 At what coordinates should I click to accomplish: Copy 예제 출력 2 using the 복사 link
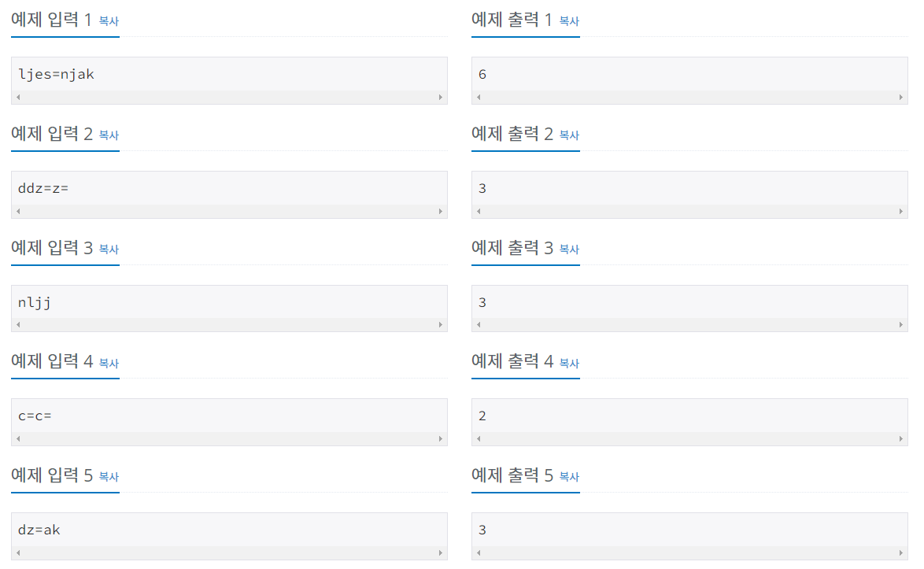click(569, 135)
